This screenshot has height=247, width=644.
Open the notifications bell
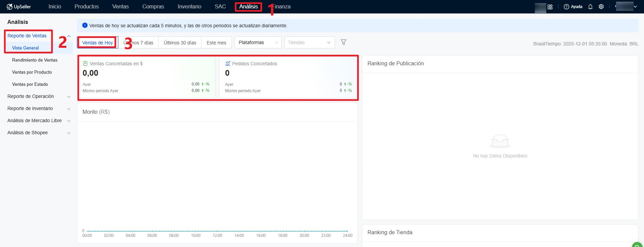point(590,7)
